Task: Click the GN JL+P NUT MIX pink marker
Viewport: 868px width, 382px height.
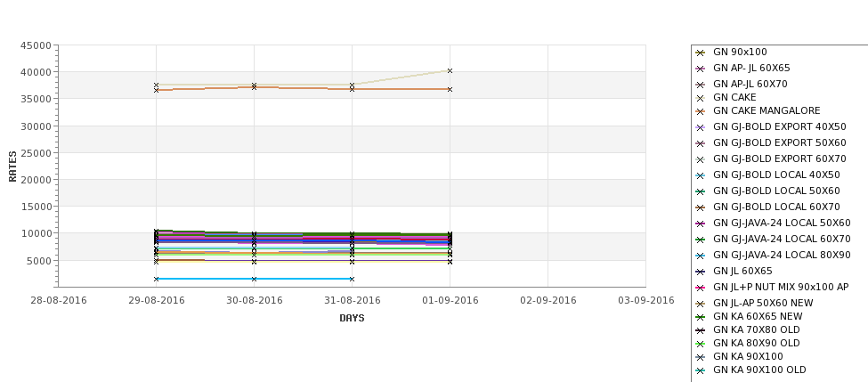Action: [701, 289]
